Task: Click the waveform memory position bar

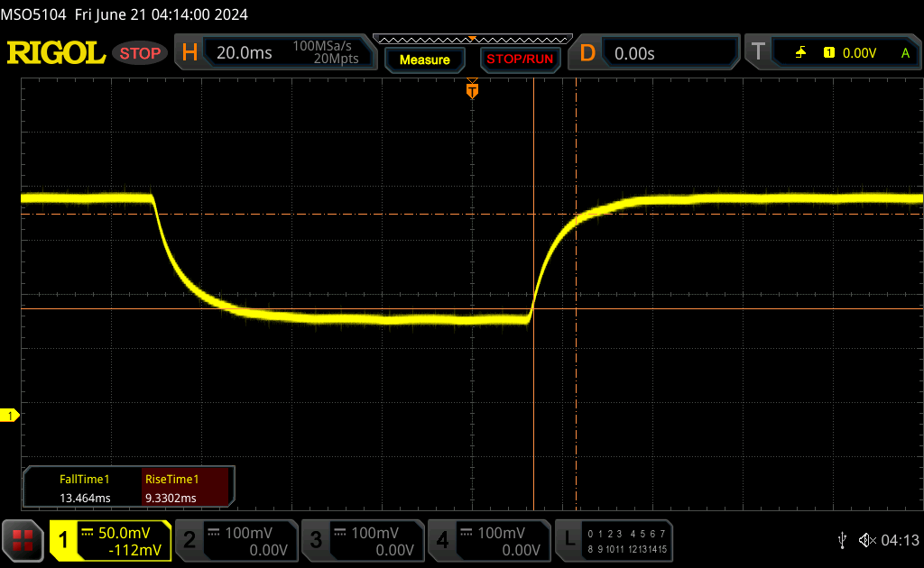Action: (x=473, y=40)
